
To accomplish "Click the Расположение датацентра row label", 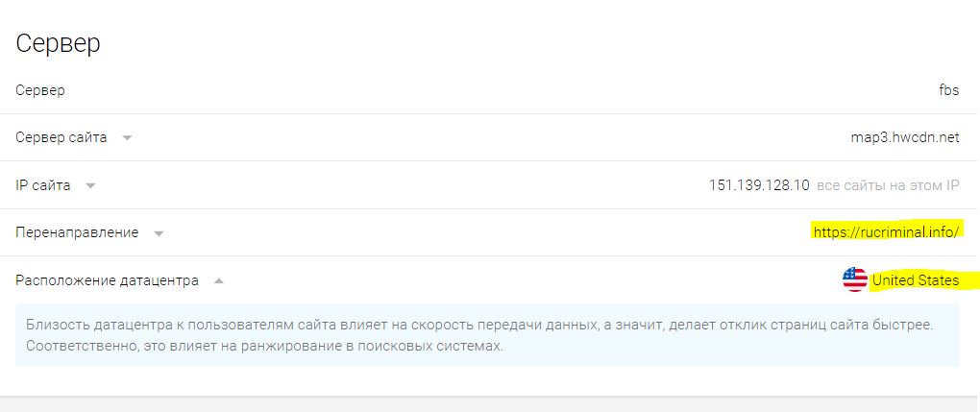I will pos(107,280).
